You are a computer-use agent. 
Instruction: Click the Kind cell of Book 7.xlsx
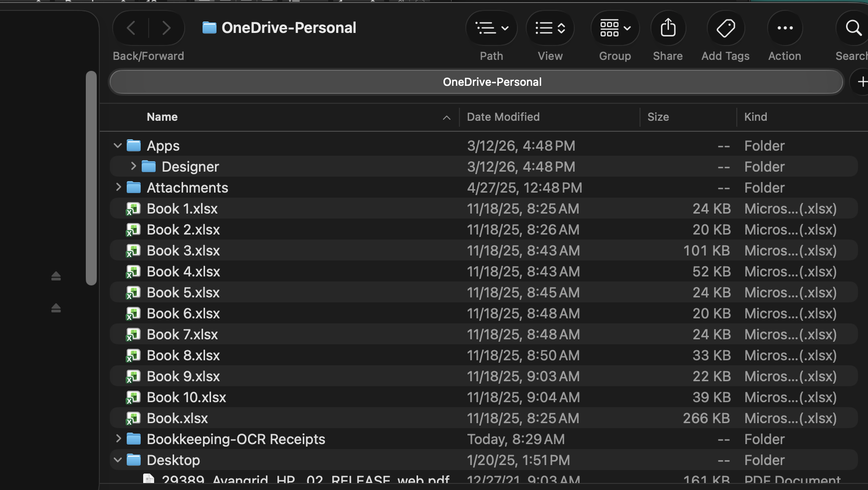coord(790,334)
